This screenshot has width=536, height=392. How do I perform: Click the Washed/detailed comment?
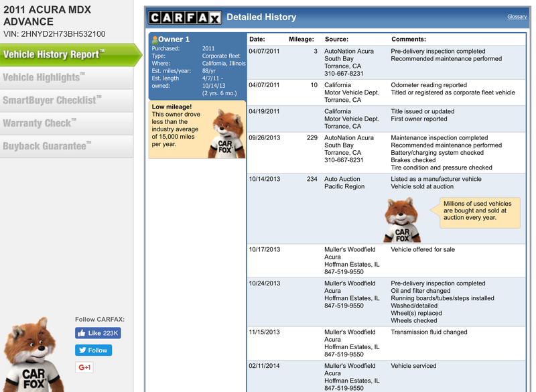pyautogui.click(x=414, y=306)
